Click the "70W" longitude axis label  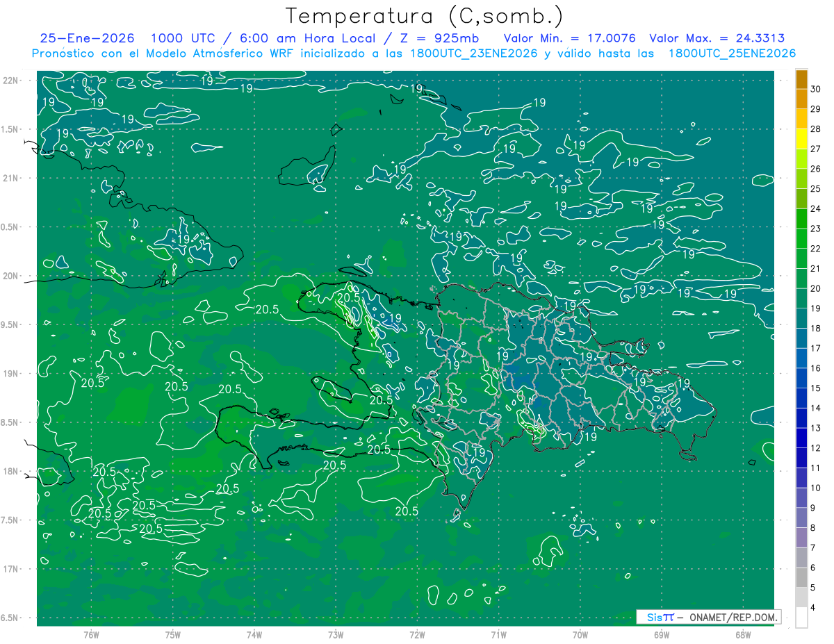580,635
